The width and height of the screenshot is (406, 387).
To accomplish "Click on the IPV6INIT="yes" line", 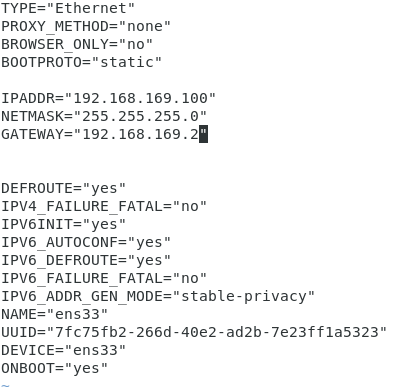I will coord(63,224).
